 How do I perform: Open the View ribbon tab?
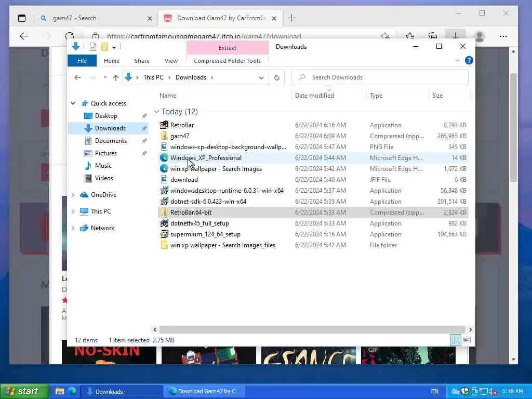[171, 61]
